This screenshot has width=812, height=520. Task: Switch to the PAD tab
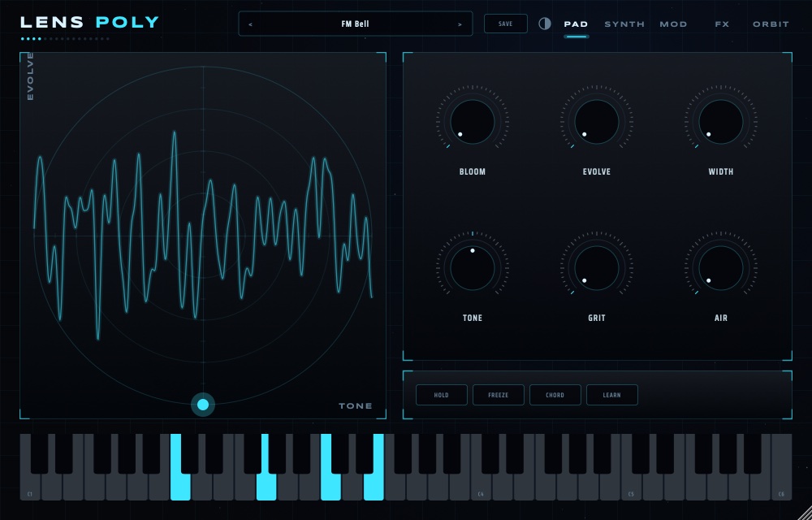[x=576, y=24]
